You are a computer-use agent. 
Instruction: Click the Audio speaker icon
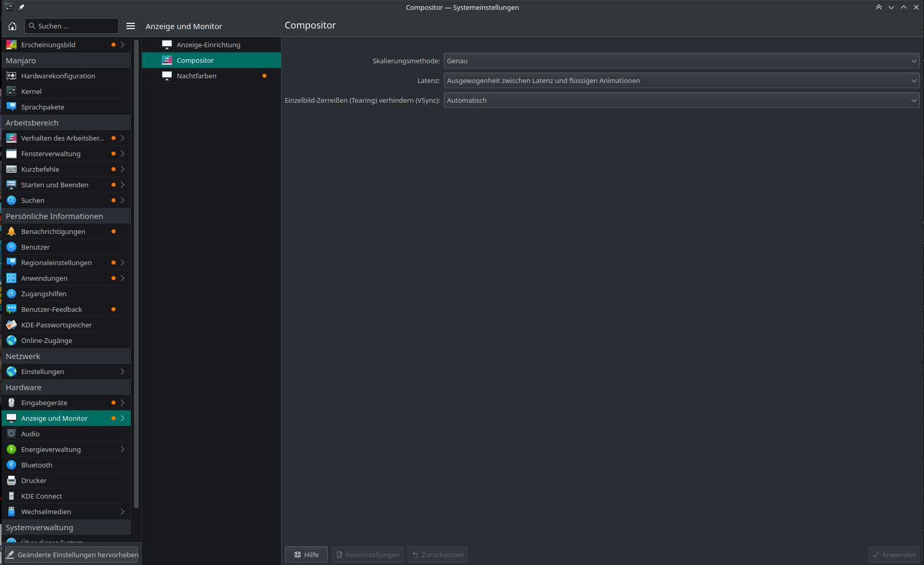click(x=11, y=434)
